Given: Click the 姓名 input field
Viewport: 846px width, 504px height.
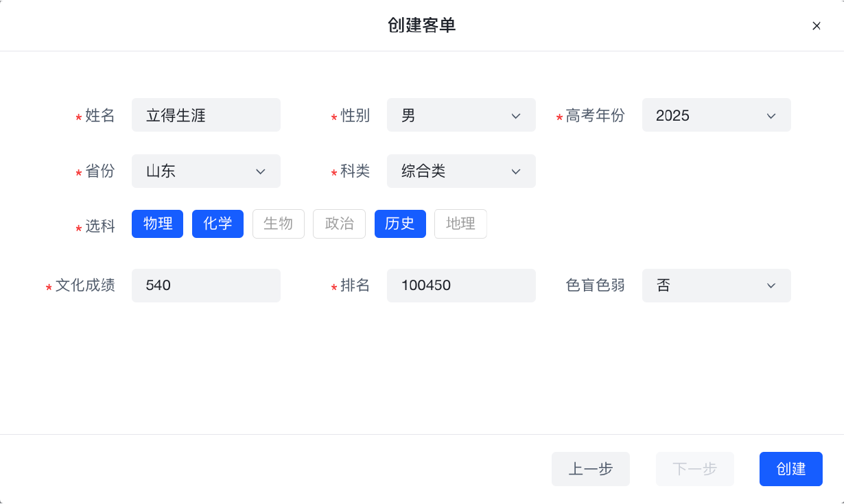Looking at the screenshot, I should click(206, 115).
